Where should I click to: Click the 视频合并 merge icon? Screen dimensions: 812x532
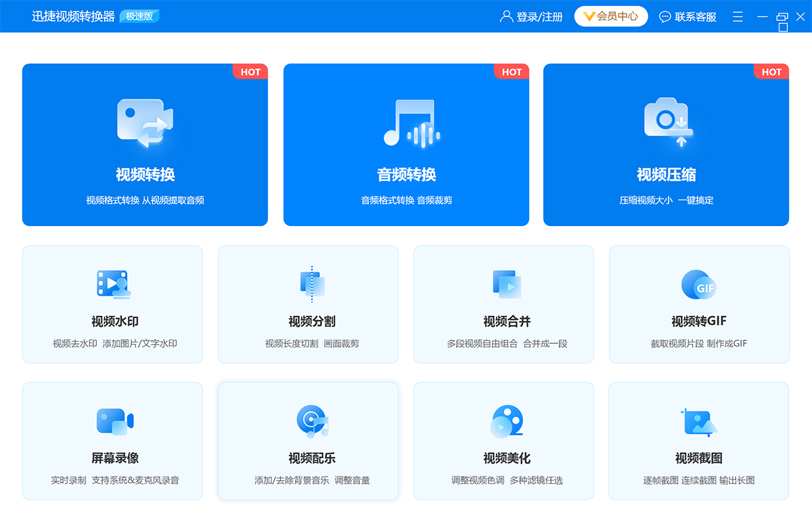point(507,284)
